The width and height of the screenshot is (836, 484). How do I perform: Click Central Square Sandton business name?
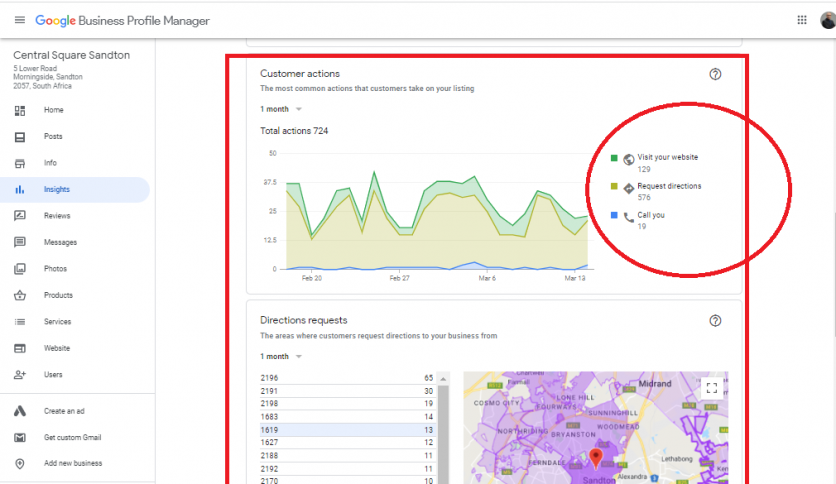[71, 55]
